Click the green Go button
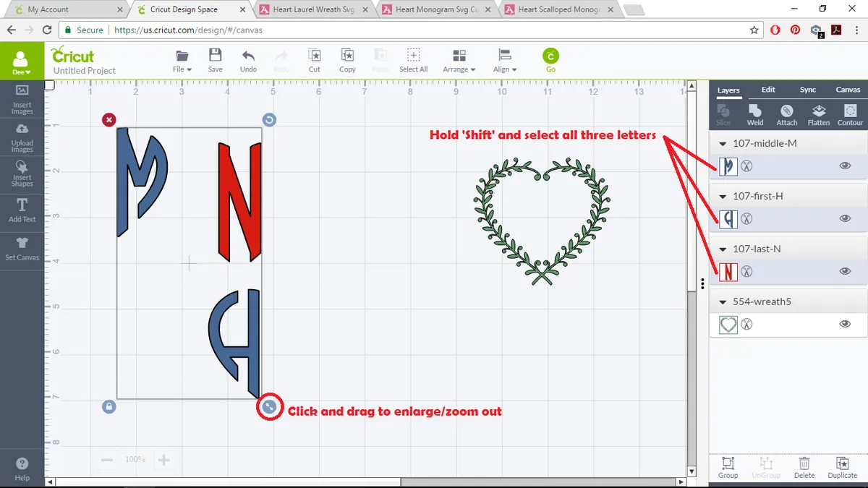The image size is (868, 488). 550,60
